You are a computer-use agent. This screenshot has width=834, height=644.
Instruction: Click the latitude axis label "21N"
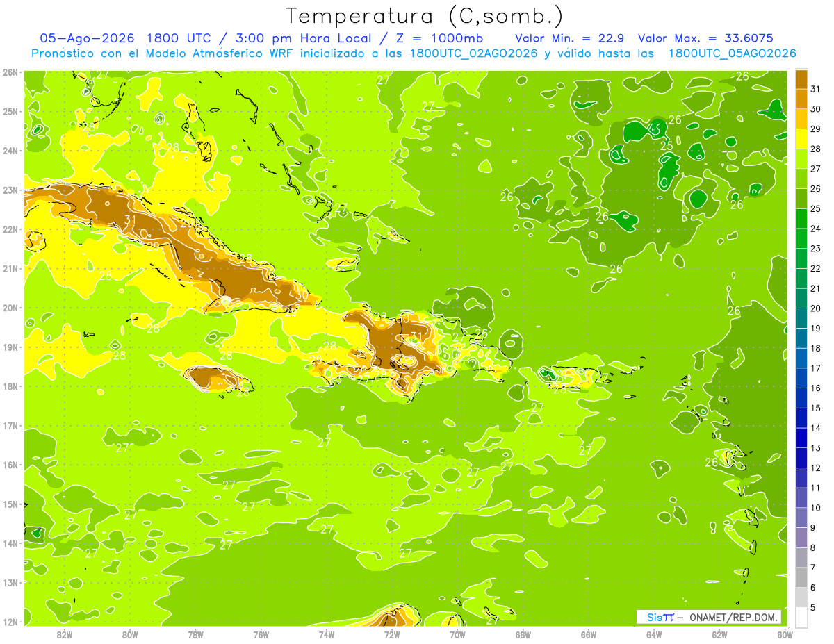(10, 269)
